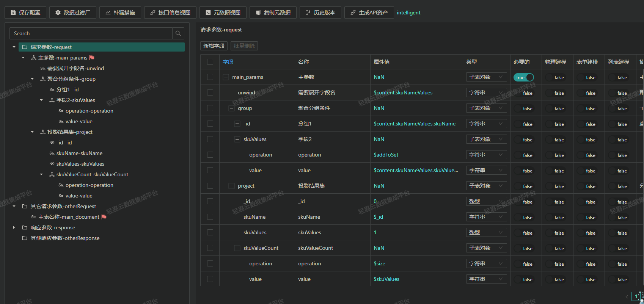Viewport: 644px width, 304px height.
Task: Tick the select-all checkbox in table header
Action: pyautogui.click(x=210, y=62)
